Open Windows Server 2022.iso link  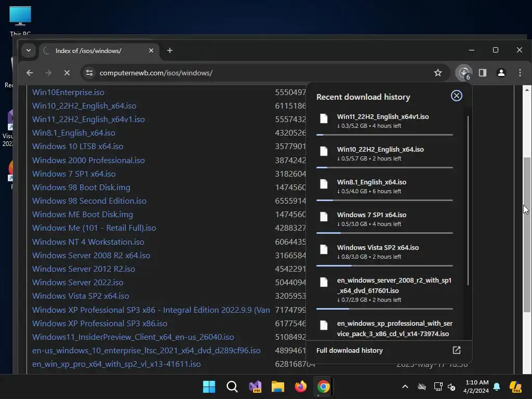[78, 283]
